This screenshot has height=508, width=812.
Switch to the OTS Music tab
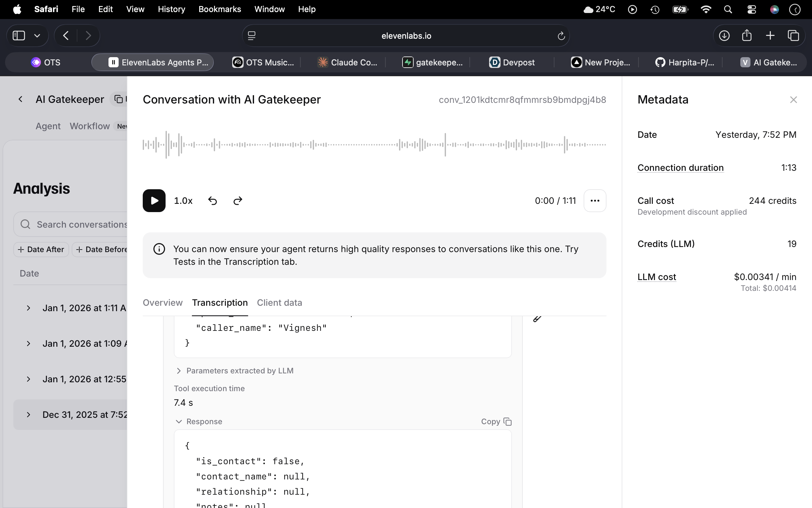pyautogui.click(x=263, y=63)
